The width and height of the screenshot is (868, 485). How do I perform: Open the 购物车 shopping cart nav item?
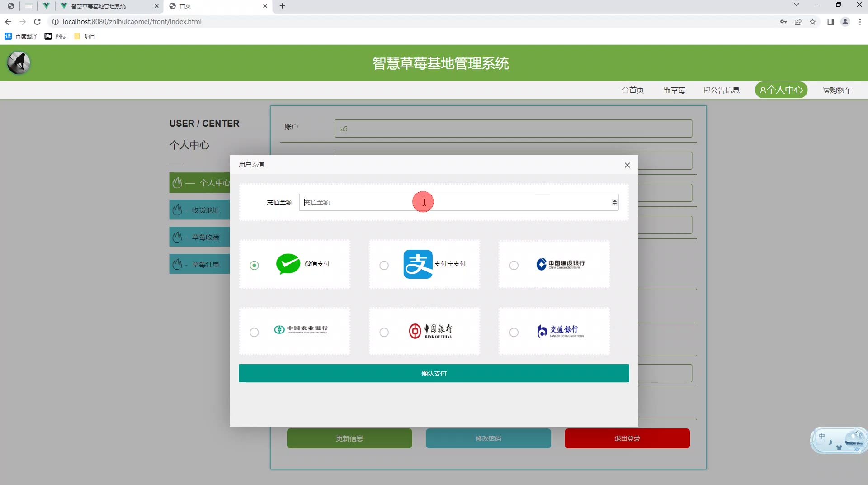coord(837,90)
